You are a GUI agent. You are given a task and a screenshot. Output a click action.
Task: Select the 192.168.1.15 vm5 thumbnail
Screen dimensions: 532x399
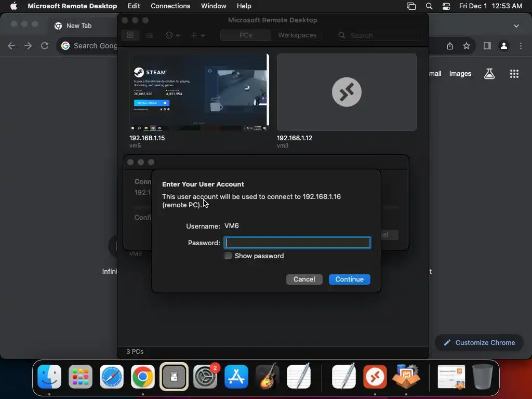199,92
